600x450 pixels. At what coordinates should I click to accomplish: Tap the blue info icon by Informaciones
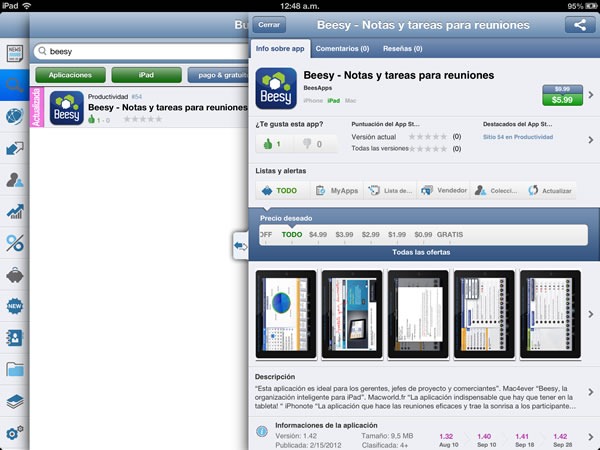pyautogui.click(x=262, y=431)
